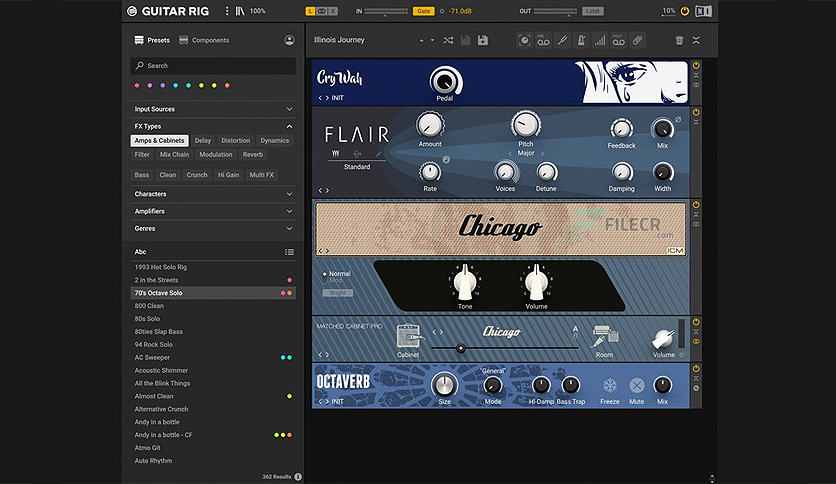Select the Delay filter tag

pyautogui.click(x=203, y=141)
